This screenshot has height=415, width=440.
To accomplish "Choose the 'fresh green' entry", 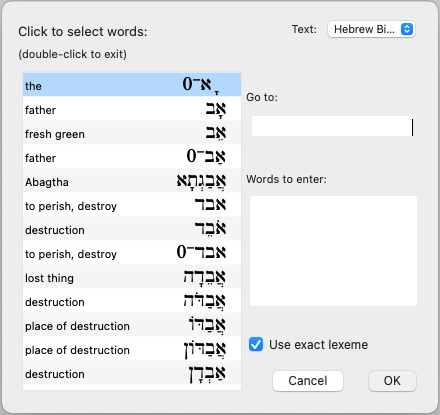I will [x=132, y=133].
